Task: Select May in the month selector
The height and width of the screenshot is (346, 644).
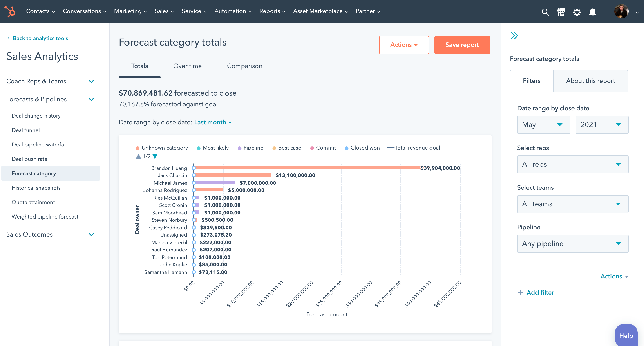Action: pos(543,125)
